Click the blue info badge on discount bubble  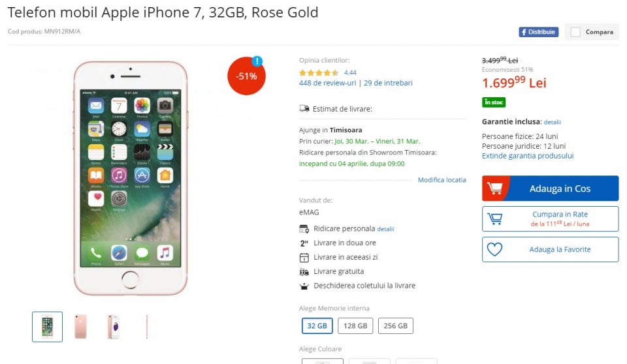(257, 61)
